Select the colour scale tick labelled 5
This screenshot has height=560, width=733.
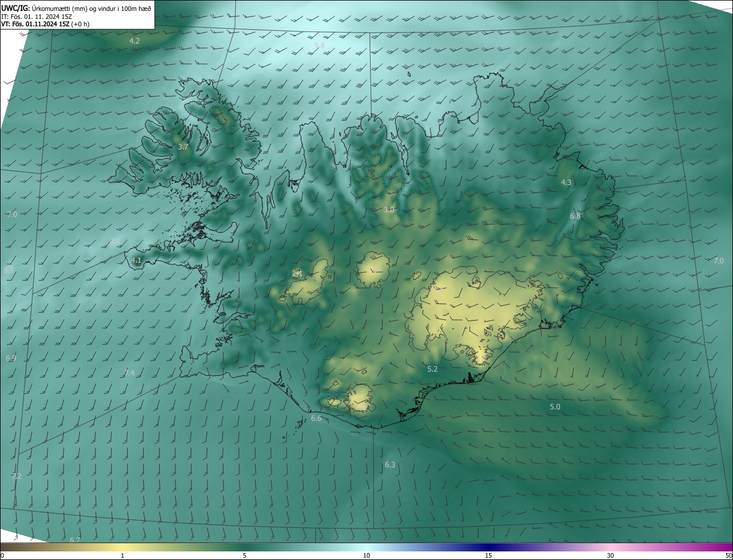245,556
